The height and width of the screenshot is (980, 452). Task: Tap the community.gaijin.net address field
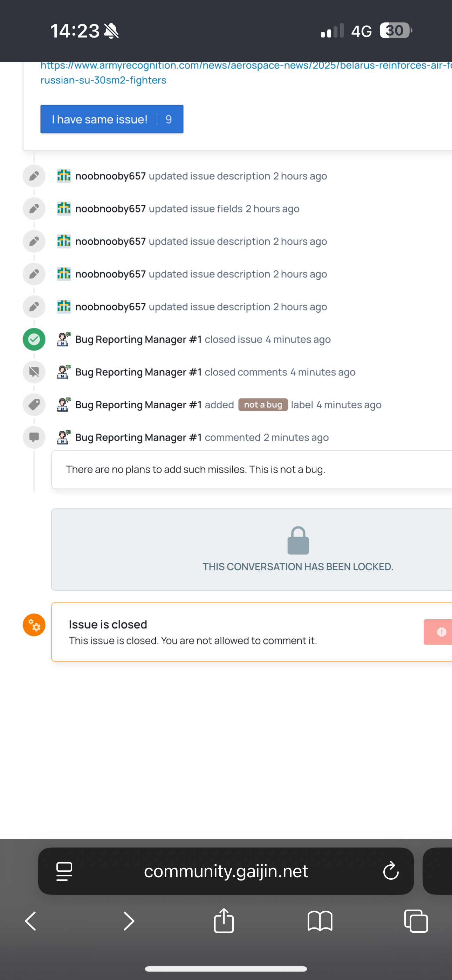(226, 871)
